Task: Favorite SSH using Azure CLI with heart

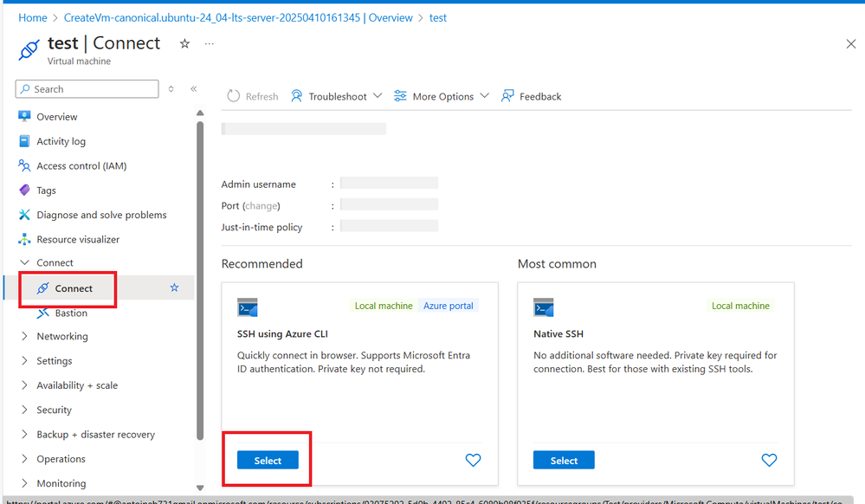Action: point(473,460)
